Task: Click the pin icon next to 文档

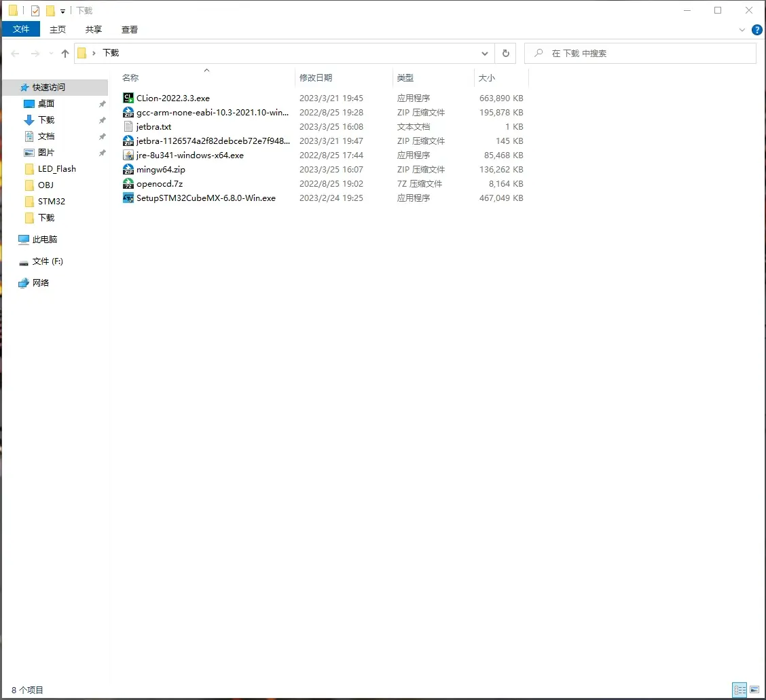Action: (102, 136)
